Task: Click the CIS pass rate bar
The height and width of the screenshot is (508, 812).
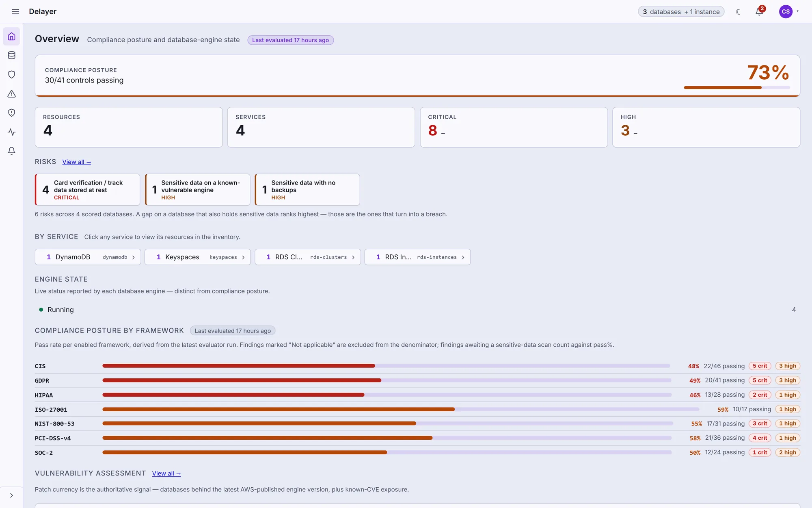Action: pos(386,366)
